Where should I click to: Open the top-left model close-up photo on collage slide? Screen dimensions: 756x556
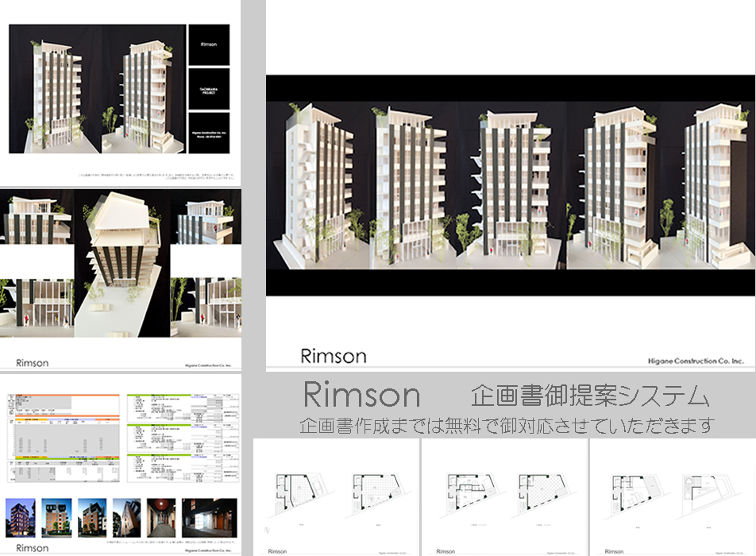[37, 217]
